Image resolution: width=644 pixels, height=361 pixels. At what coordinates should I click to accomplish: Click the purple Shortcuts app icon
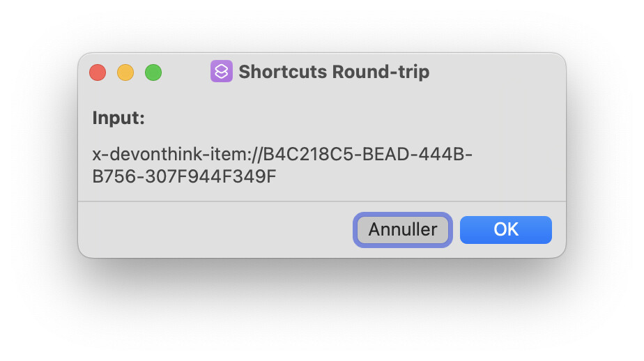click(x=221, y=72)
